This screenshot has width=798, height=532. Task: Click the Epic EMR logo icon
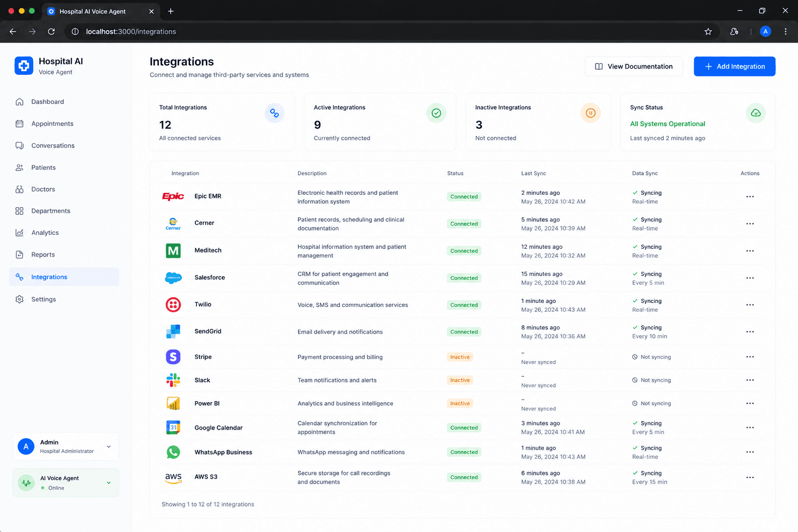(173, 196)
